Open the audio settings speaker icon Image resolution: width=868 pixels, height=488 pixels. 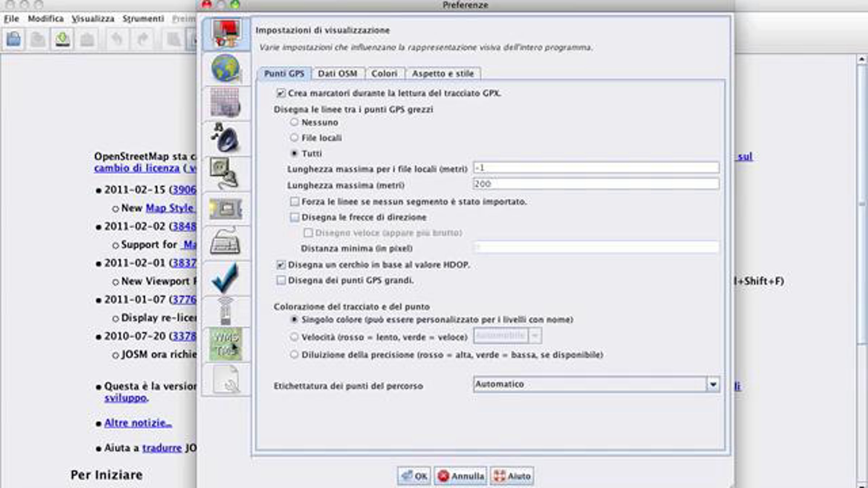click(226, 138)
